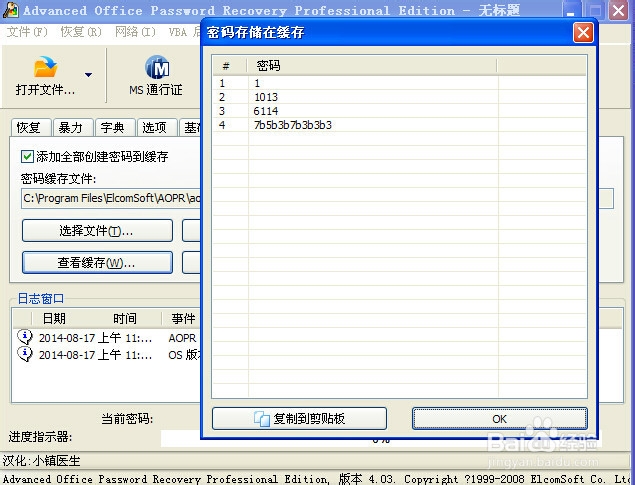Expand the Open File dropdown arrow
The image size is (635, 485).
coord(88,75)
